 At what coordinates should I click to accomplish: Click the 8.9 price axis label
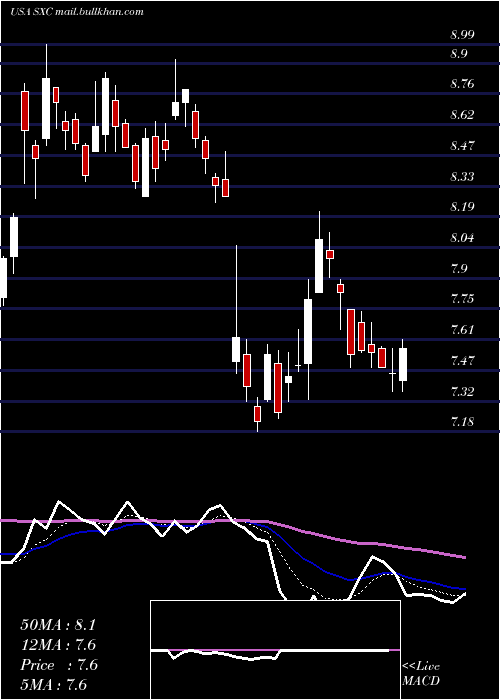point(458,54)
